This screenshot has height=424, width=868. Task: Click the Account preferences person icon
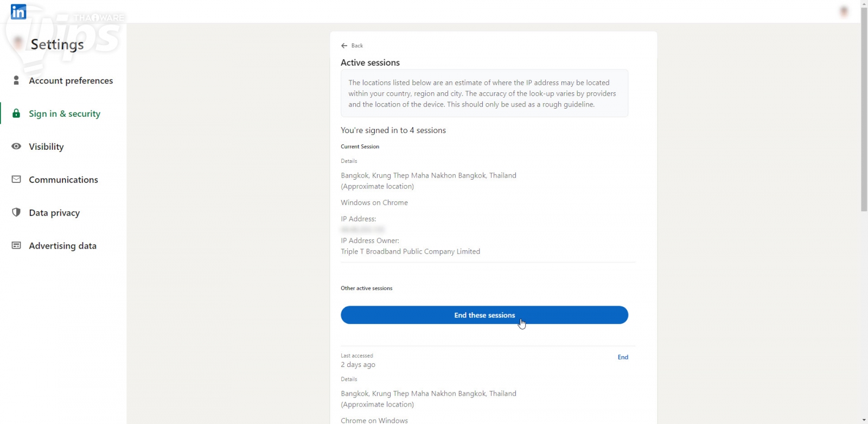click(x=16, y=80)
